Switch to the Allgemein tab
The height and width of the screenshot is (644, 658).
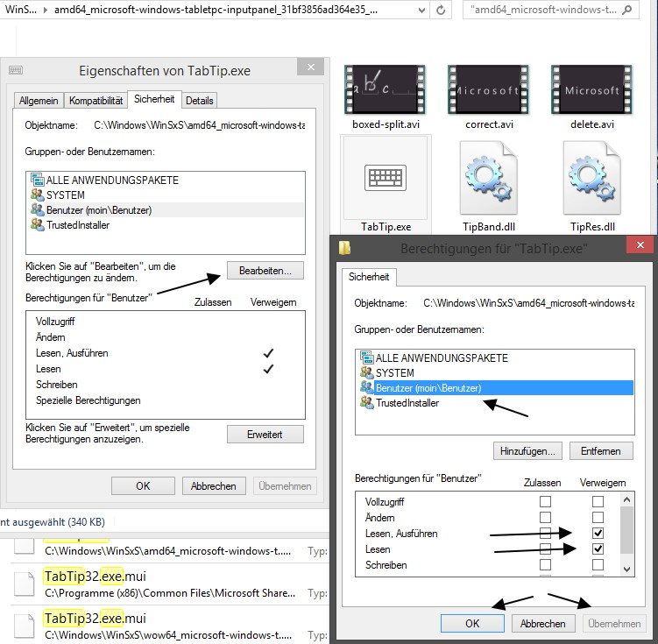(39, 101)
